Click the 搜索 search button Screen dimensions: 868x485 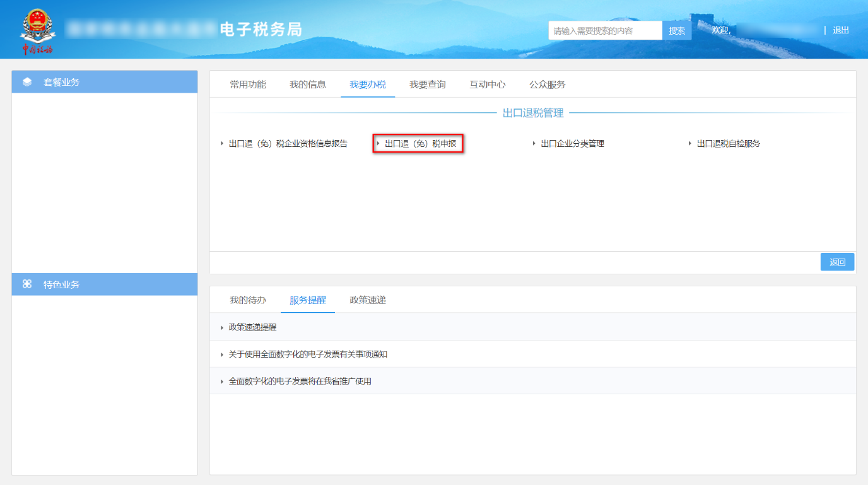click(x=676, y=30)
